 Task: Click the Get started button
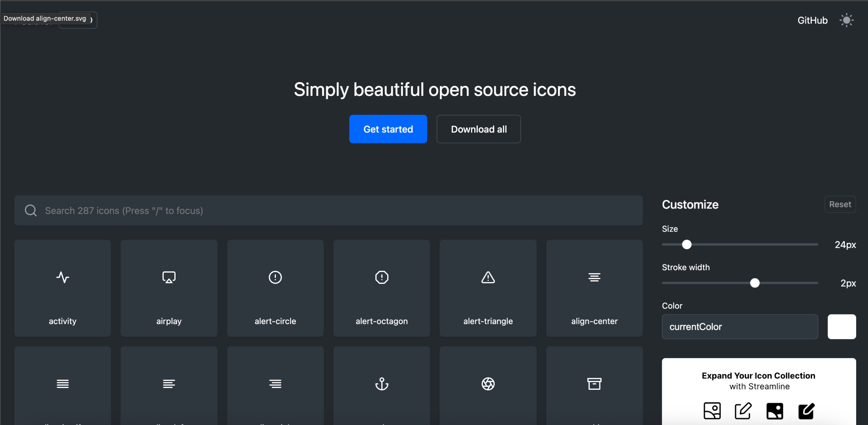click(x=388, y=129)
